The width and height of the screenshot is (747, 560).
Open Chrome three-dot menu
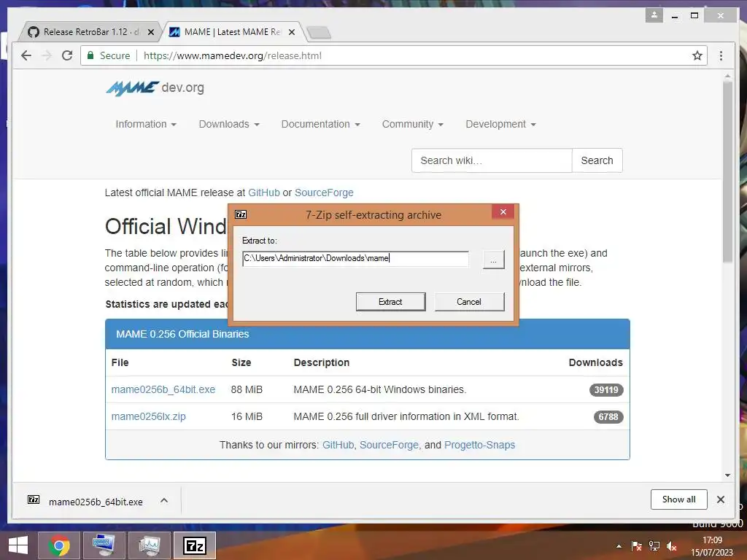tap(721, 55)
